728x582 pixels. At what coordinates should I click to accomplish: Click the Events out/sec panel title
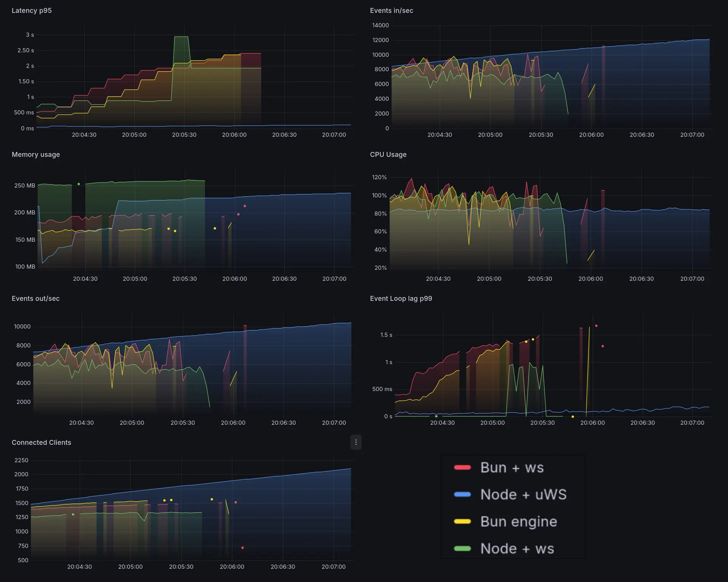35,299
